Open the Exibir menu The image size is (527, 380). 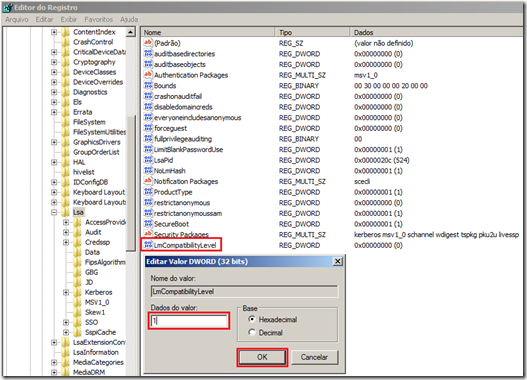69,19
